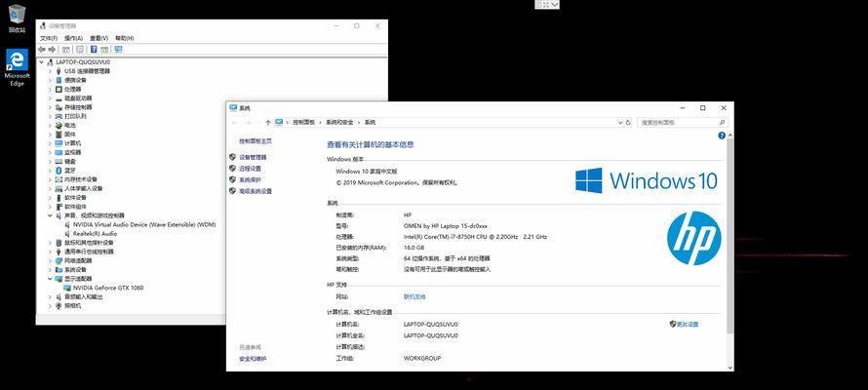Expand the 鼠标和其他指针设备 node

point(50,243)
